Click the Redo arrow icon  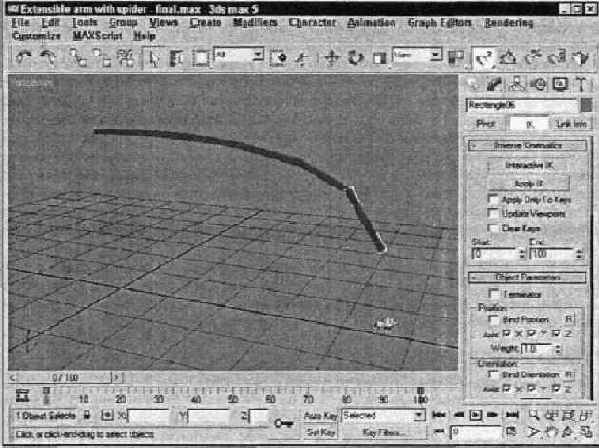pos(48,58)
